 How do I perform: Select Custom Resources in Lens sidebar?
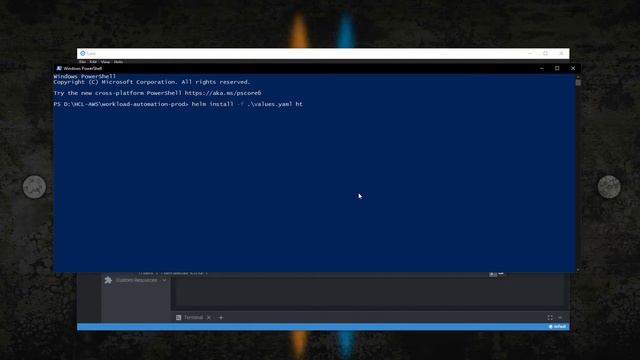[136, 280]
